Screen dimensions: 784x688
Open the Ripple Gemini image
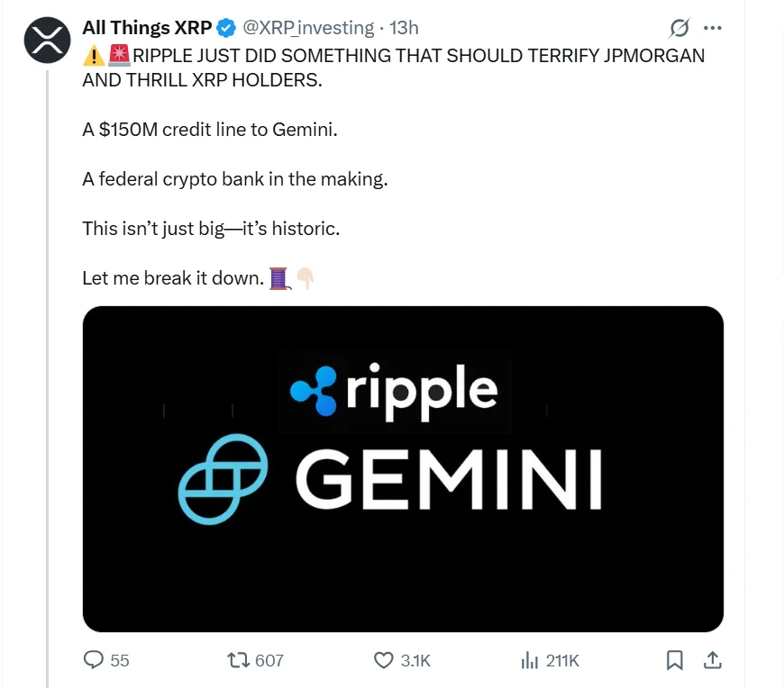click(402, 466)
